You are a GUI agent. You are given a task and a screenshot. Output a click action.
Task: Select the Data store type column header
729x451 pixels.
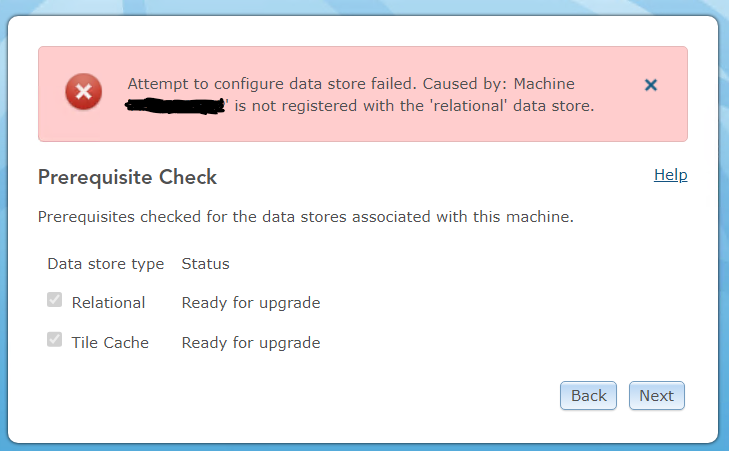click(x=105, y=264)
